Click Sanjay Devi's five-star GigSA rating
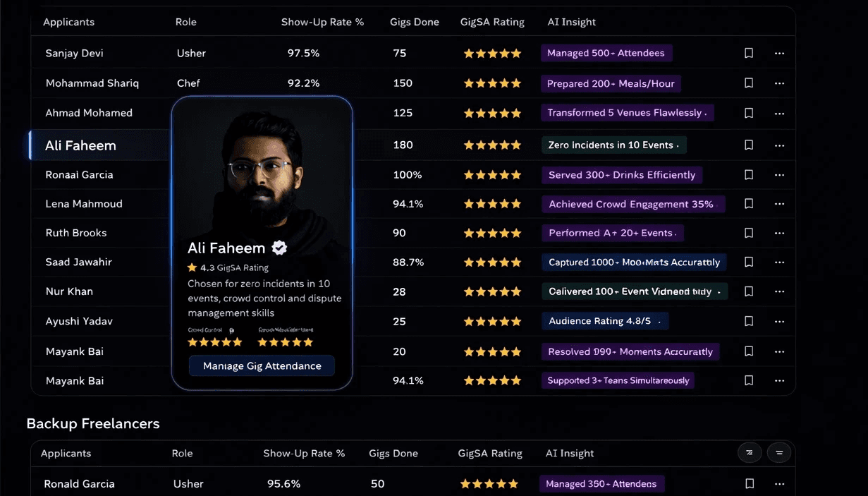The image size is (868, 496). click(492, 54)
